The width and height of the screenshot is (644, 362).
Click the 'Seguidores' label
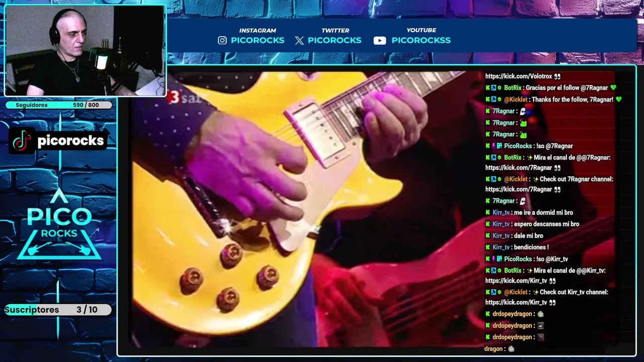(32, 105)
